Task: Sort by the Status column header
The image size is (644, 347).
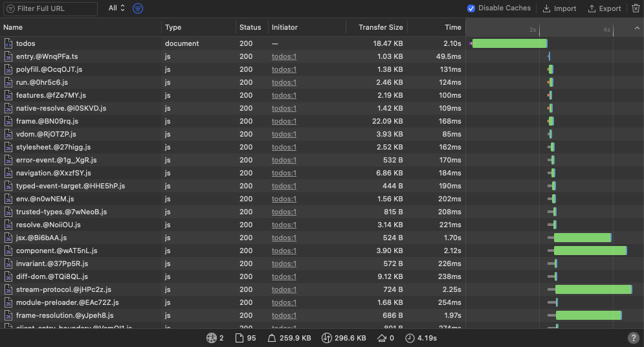Action: click(x=252, y=27)
